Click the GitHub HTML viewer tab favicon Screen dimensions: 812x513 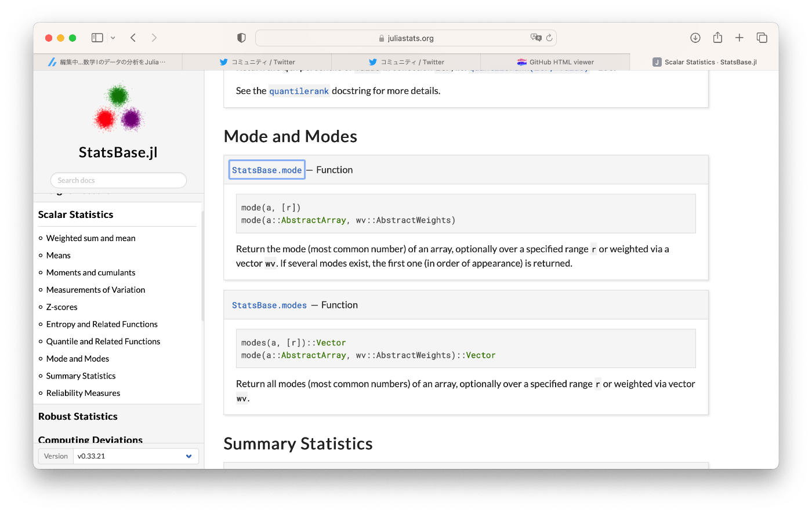tap(522, 62)
